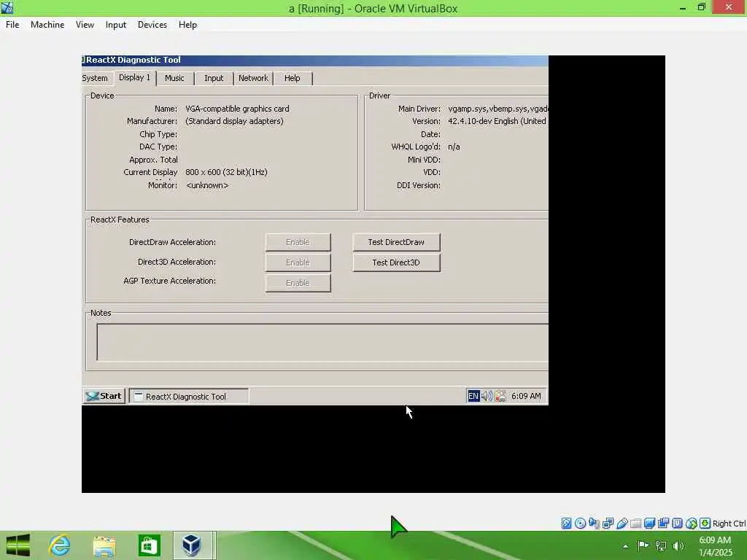Click the text 'VGA-compatible graphics card'
The width and height of the screenshot is (747, 560).
click(x=237, y=109)
